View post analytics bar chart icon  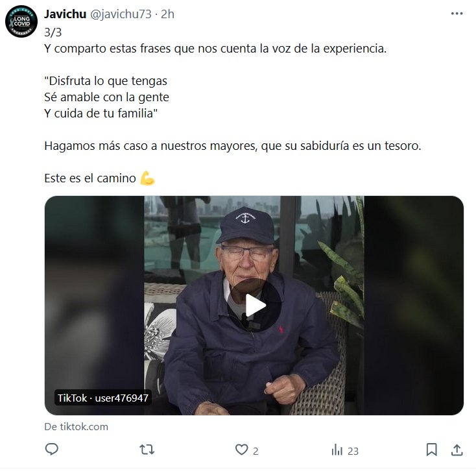point(337,450)
